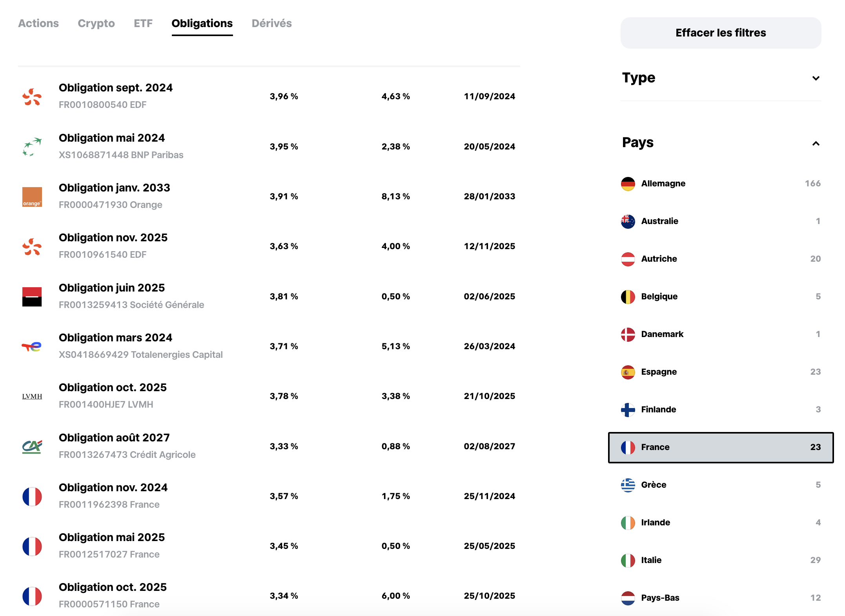Click the maturity date 02/08/2027
845x616 pixels.
(x=489, y=447)
